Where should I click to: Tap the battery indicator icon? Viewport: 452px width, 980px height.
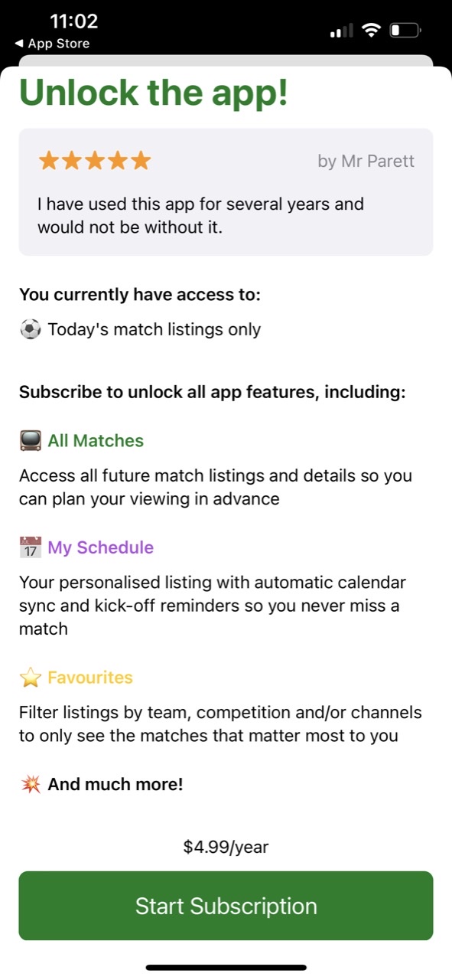tap(405, 31)
